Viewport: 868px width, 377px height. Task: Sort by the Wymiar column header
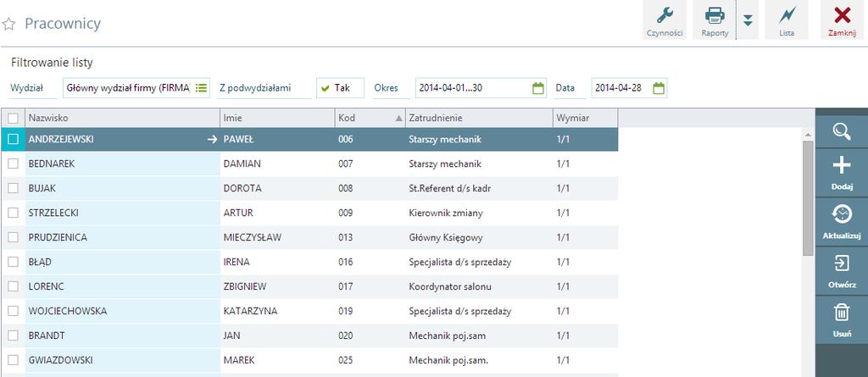click(x=585, y=118)
